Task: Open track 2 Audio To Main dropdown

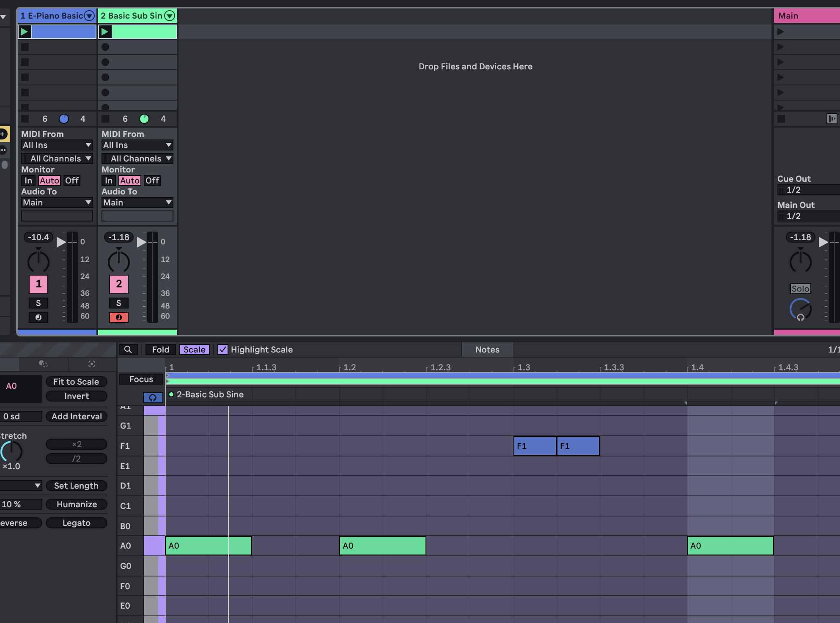Action: click(x=137, y=202)
